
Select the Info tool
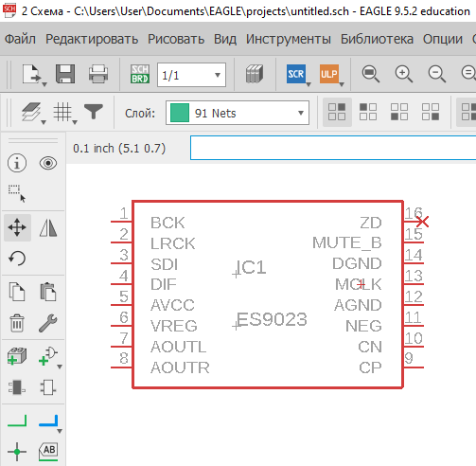coord(17,163)
